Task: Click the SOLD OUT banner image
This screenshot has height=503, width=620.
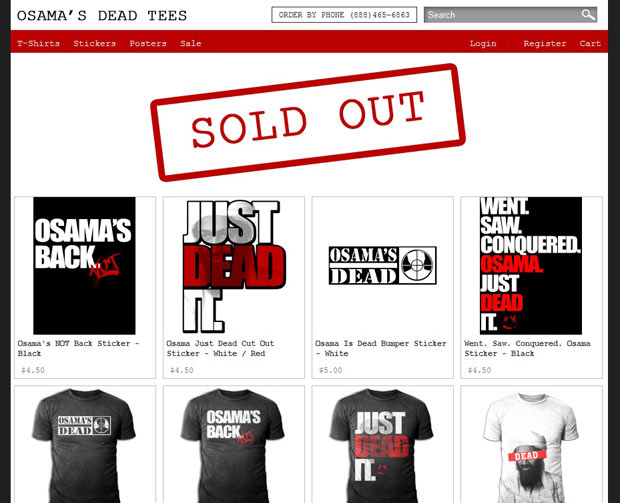Action: coord(308,123)
